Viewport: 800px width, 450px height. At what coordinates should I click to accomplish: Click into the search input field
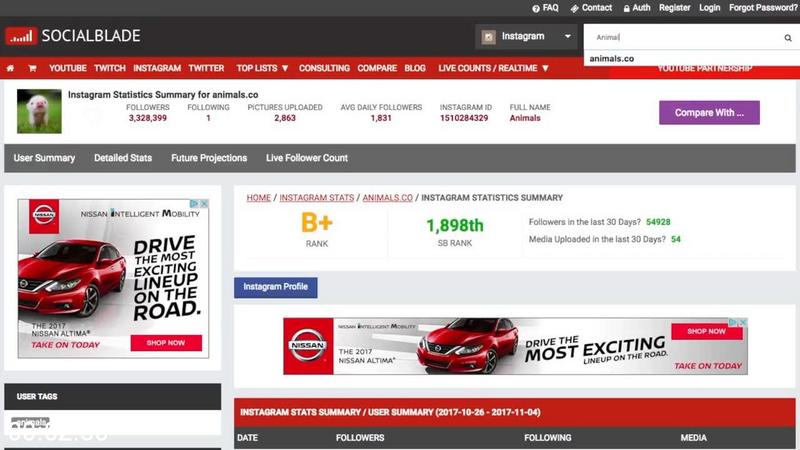pyautogui.click(x=684, y=37)
